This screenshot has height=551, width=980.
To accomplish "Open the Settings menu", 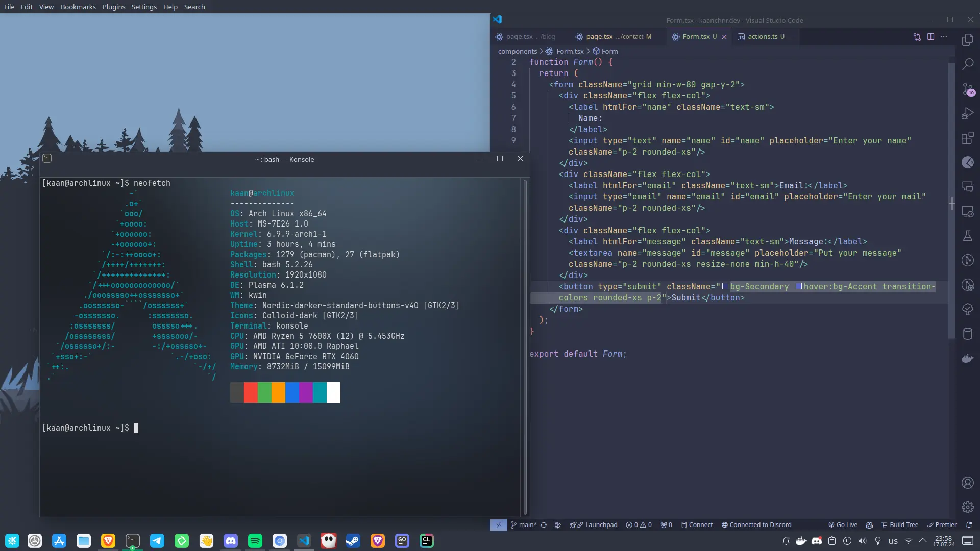I will click(x=144, y=7).
